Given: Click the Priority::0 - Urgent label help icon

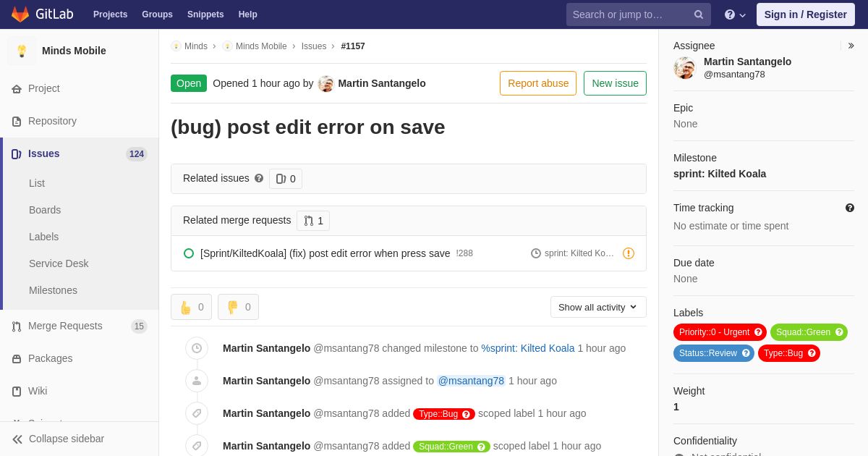Looking at the screenshot, I should (758, 332).
